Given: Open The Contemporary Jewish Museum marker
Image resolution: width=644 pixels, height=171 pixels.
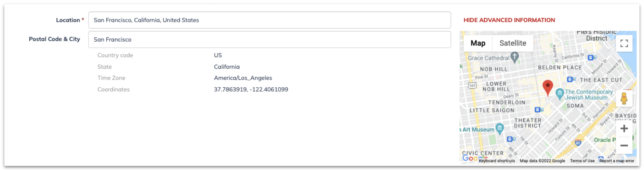Looking at the screenshot, I should [559, 94].
